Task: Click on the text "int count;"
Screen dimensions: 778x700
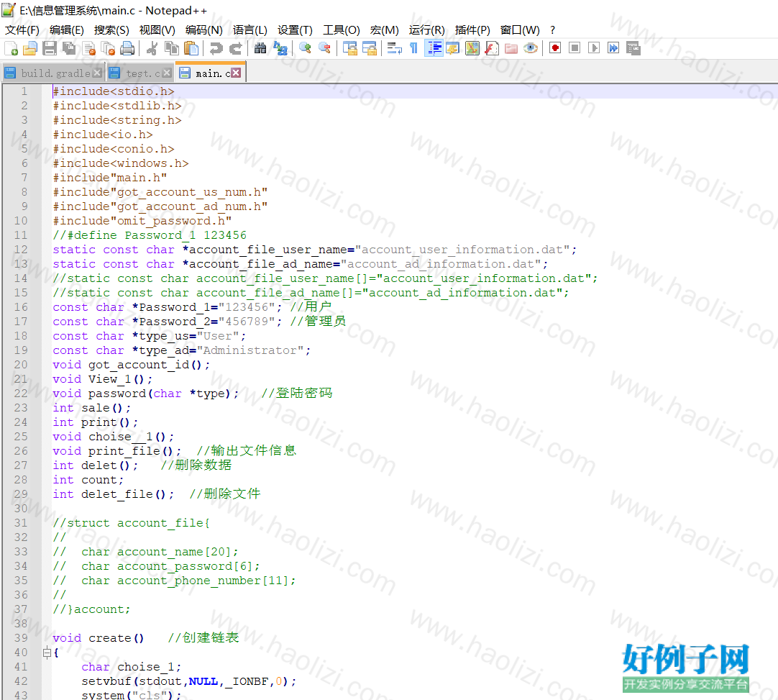Action: [x=88, y=480]
